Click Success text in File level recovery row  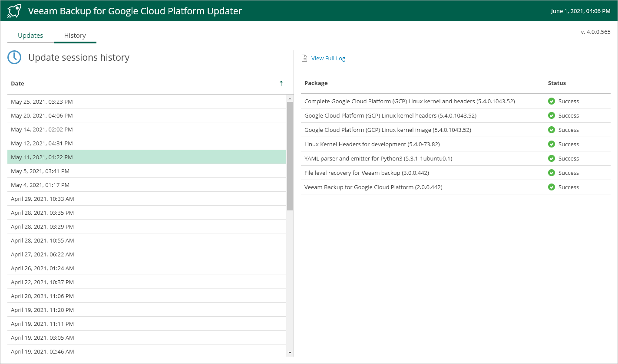(568, 173)
